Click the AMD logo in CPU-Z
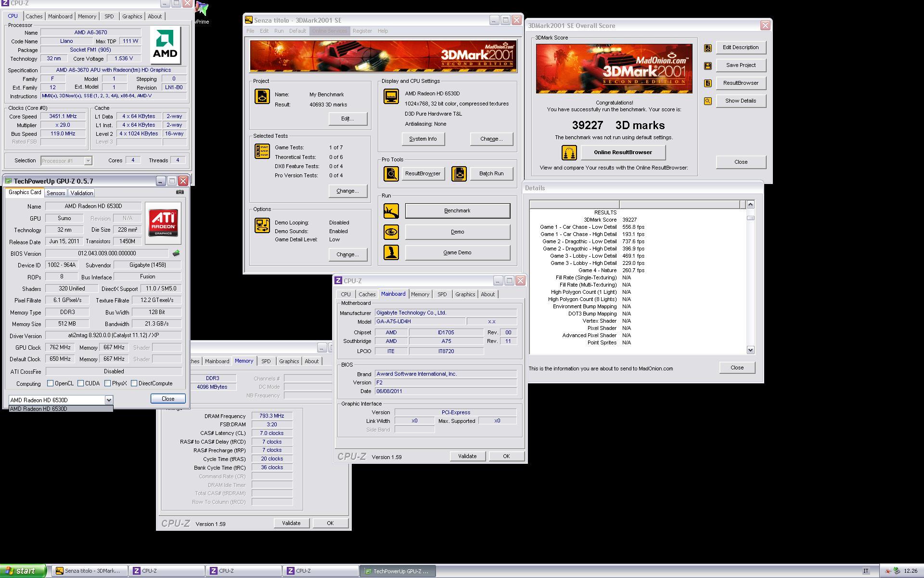Image resolution: width=924 pixels, height=578 pixels. coord(165,45)
